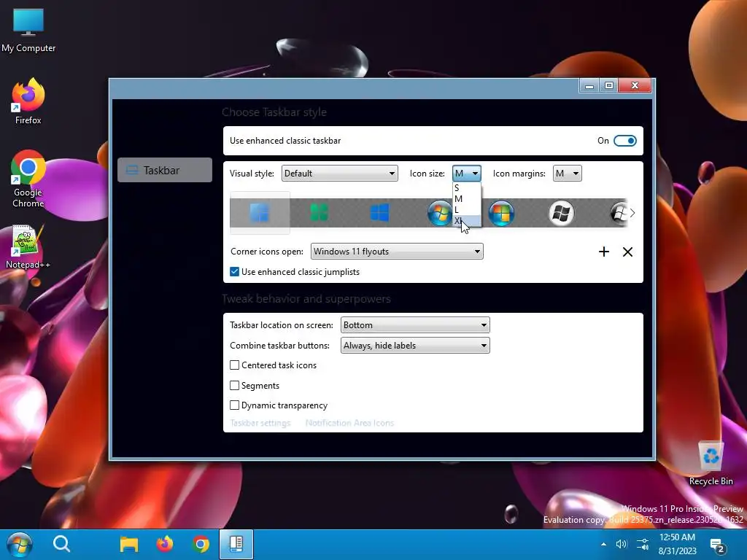Image resolution: width=747 pixels, height=560 pixels.
Task: Select Google Chrome desktop shortcut
Action: 28,179
